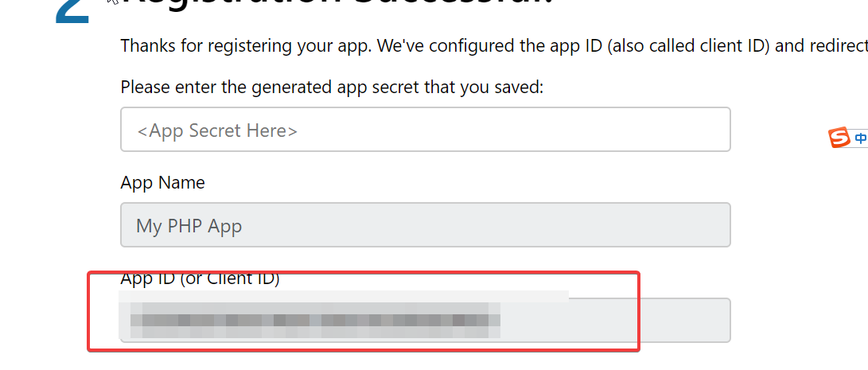Click the large blue step number 2

pos(72,12)
